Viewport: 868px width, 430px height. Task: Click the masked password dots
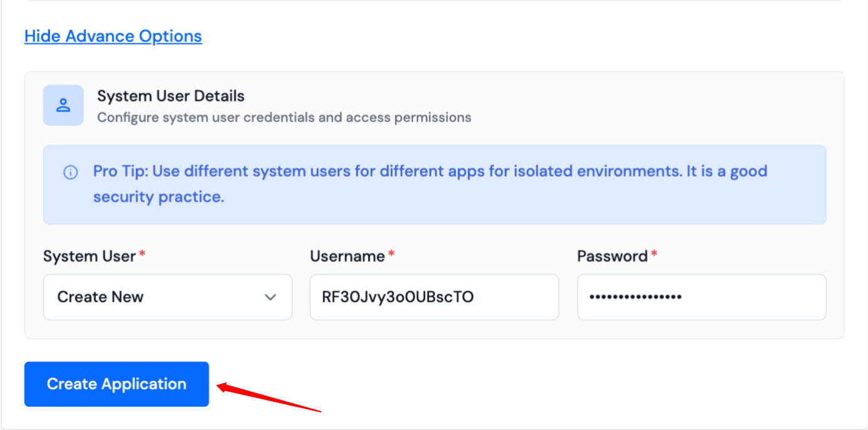coord(635,297)
